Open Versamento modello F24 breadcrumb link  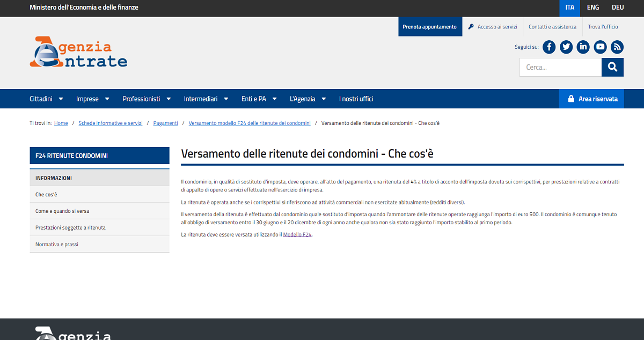(250, 123)
